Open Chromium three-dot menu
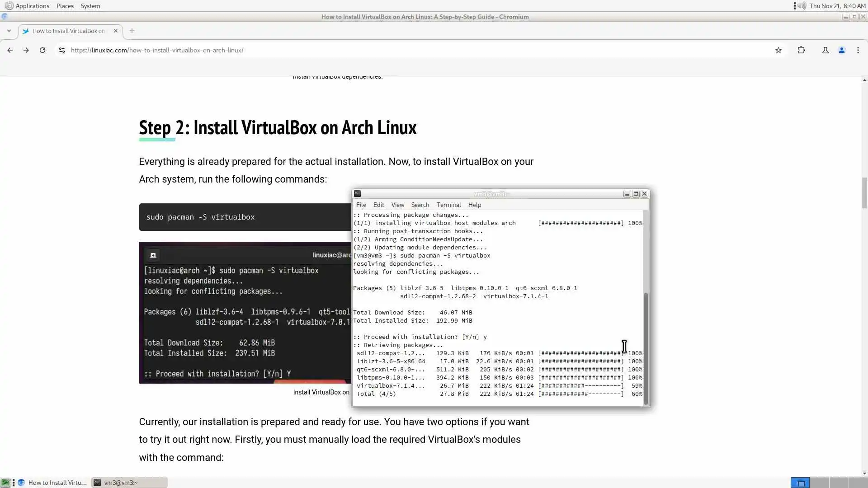 pos(858,50)
